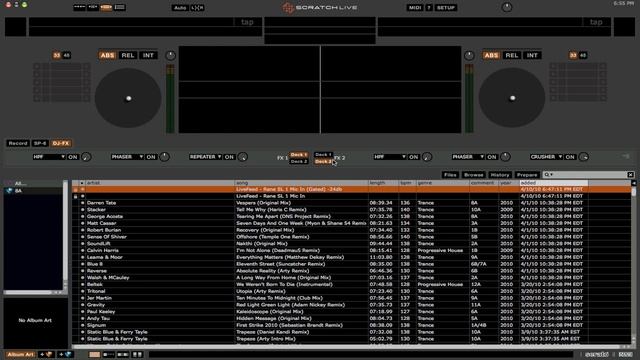Open the Browse panel
The image size is (640, 360).
[473, 175]
